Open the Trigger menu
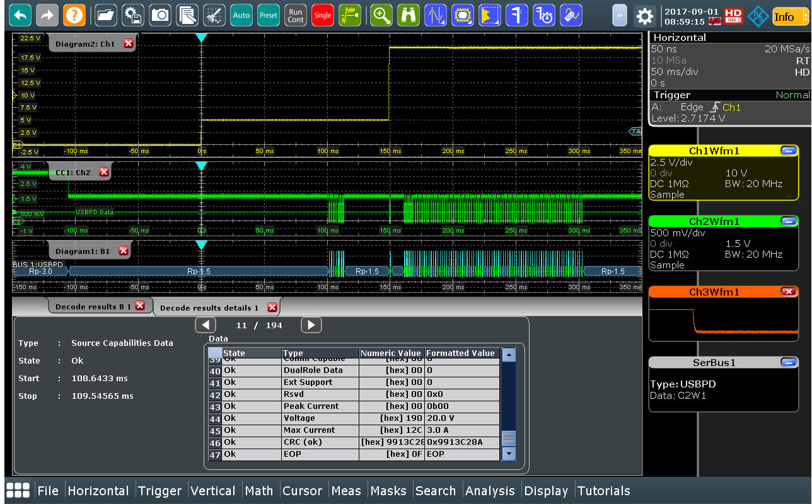 (159, 491)
